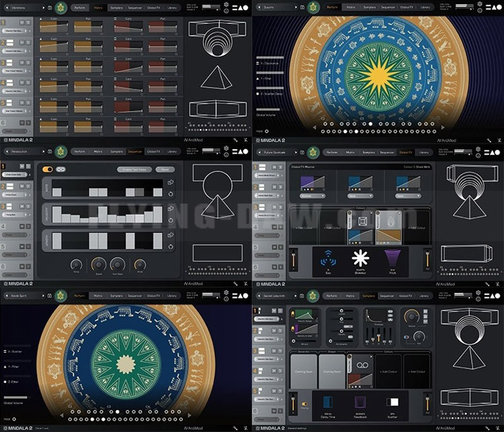Viewport: 504px width, 432px height.
Task: Randomize the Length lane with the dice icon
Action: coord(171,235)
